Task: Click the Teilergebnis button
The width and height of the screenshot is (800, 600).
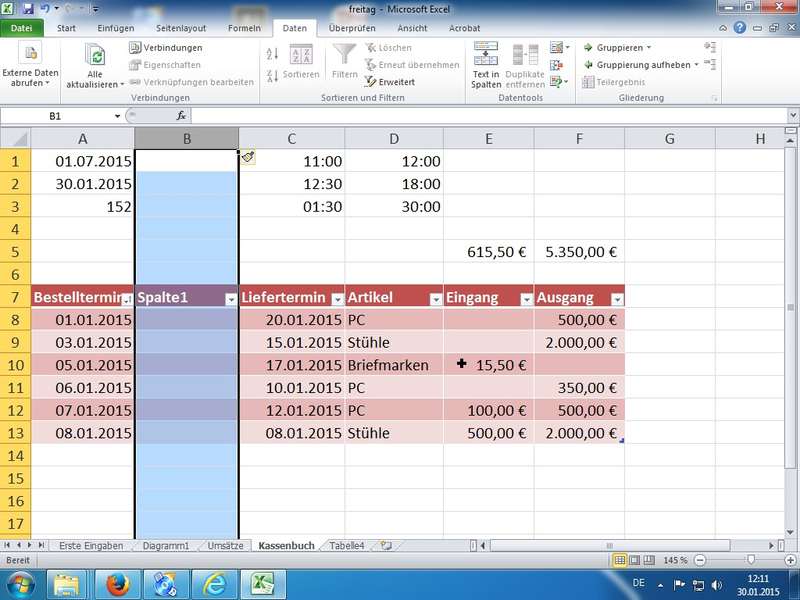Action: click(622, 82)
